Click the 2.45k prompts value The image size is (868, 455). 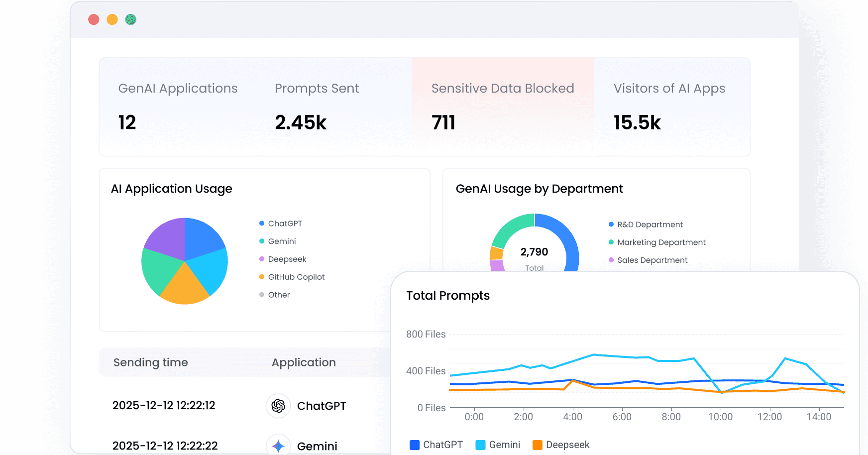301,122
